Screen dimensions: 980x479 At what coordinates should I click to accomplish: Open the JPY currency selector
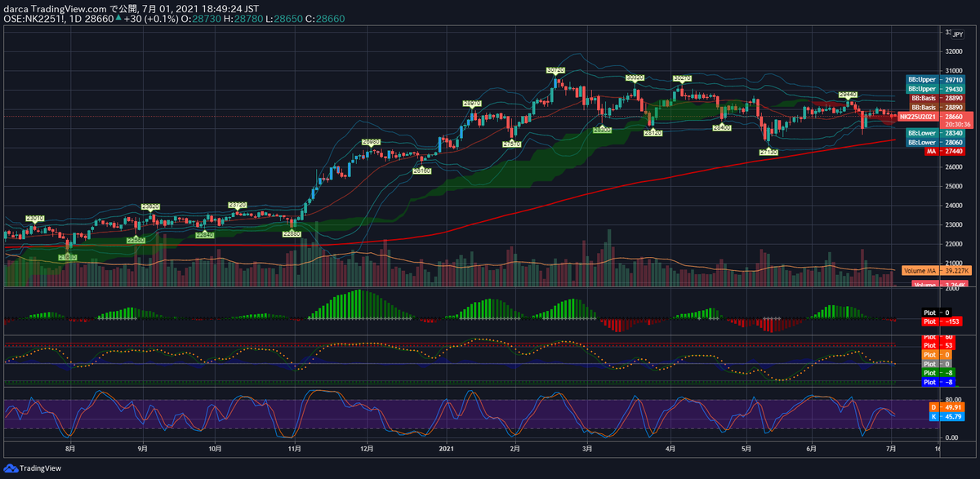tap(958, 34)
